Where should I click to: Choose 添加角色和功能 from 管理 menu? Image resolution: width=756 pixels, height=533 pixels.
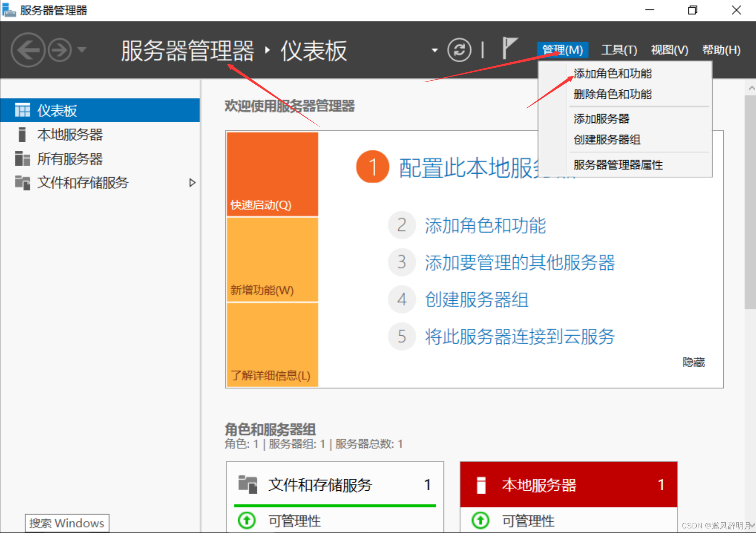(613, 73)
